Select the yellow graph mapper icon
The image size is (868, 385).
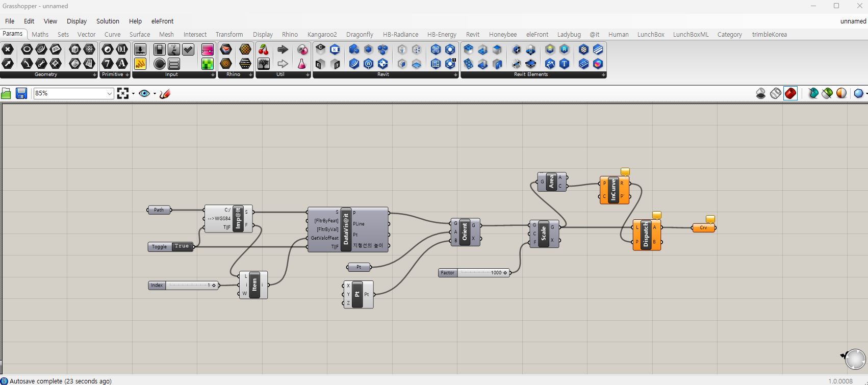tap(140, 64)
